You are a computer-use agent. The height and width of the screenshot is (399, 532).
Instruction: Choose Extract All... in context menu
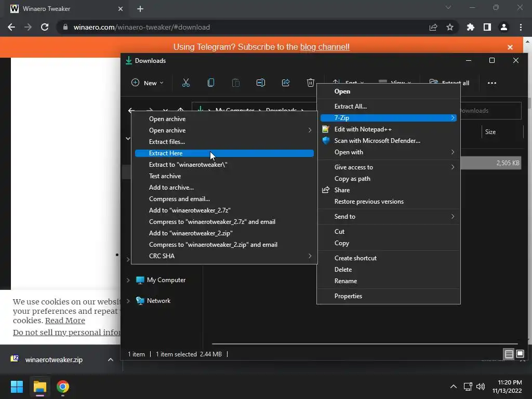pos(389,107)
